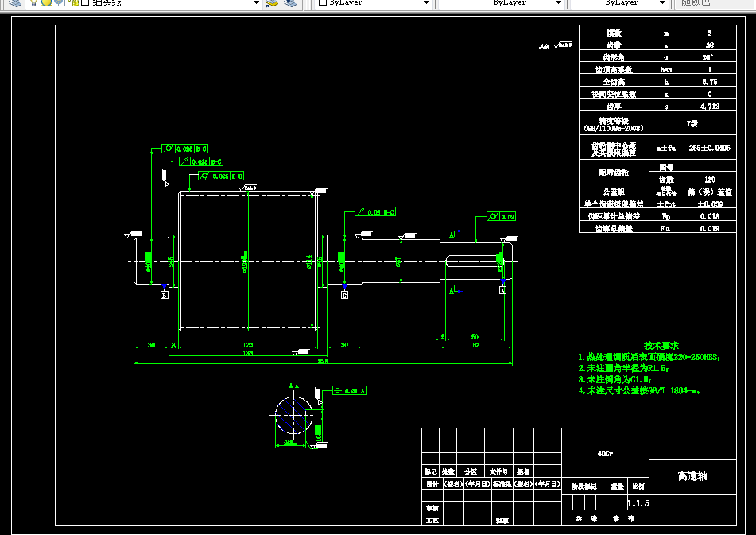The height and width of the screenshot is (535, 756).
Task: Select the 齿顶高系数 table cell
Action: click(614, 69)
